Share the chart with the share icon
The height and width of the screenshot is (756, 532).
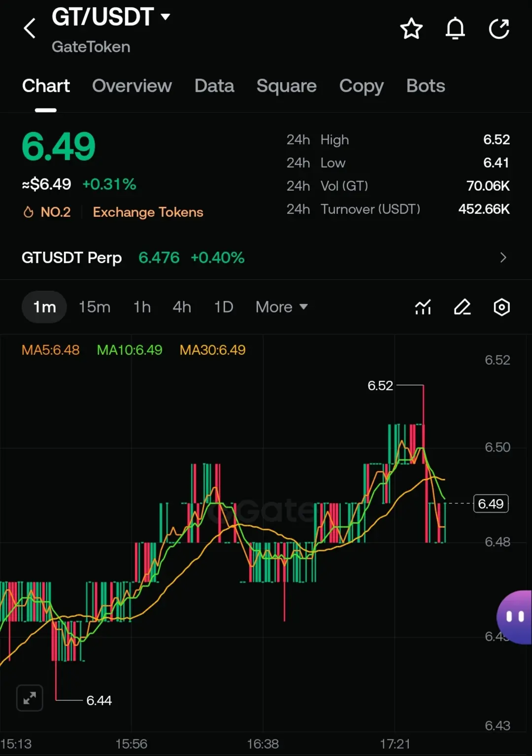pos(499,29)
